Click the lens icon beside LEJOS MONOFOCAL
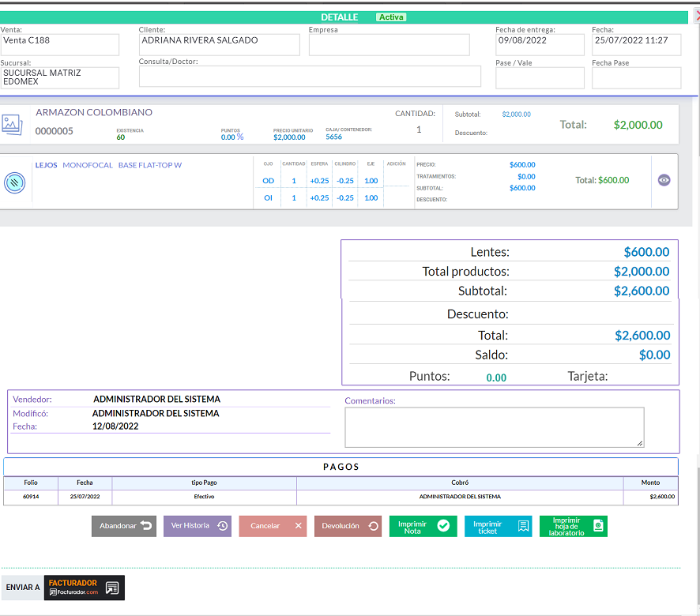This screenshot has width=700, height=616. tap(15, 183)
